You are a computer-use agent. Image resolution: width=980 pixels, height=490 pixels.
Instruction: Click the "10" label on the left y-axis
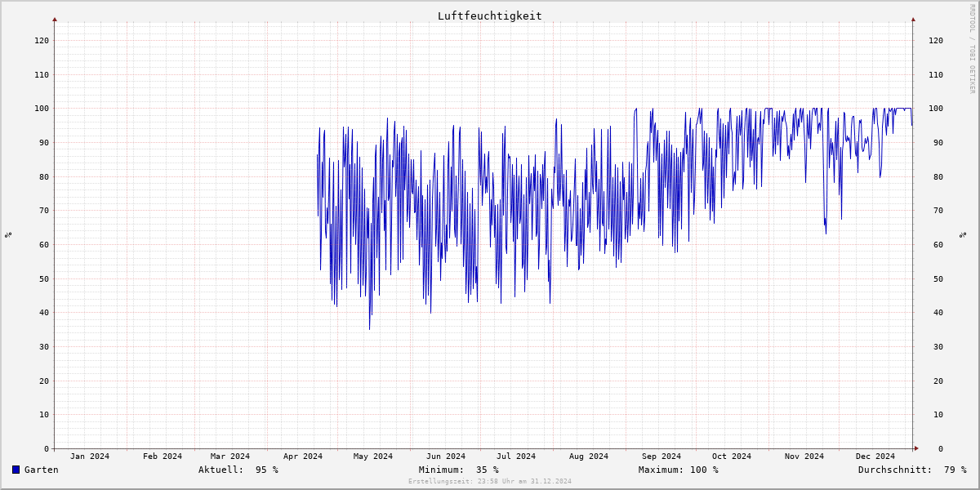pyautogui.click(x=44, y=414)
